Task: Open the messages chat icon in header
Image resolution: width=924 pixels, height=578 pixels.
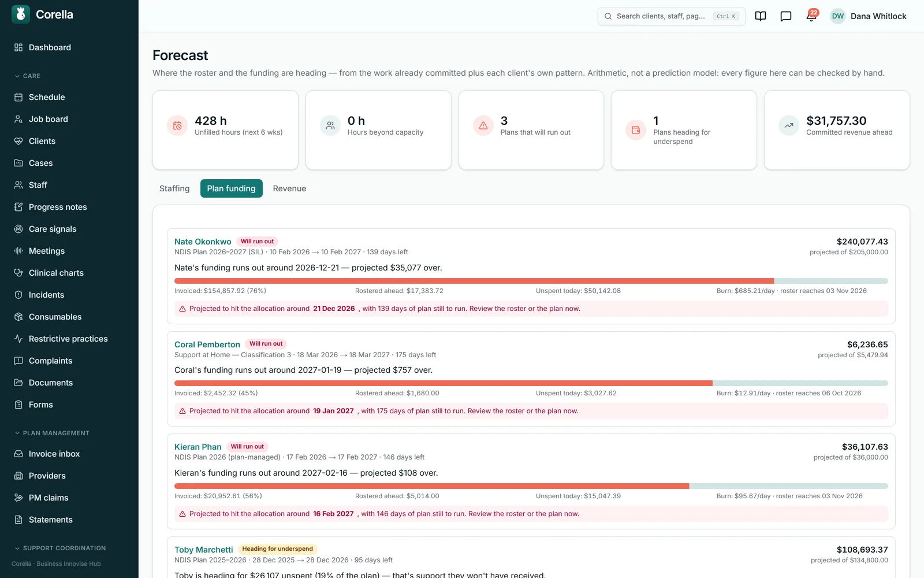Action: tap(786, 16)
